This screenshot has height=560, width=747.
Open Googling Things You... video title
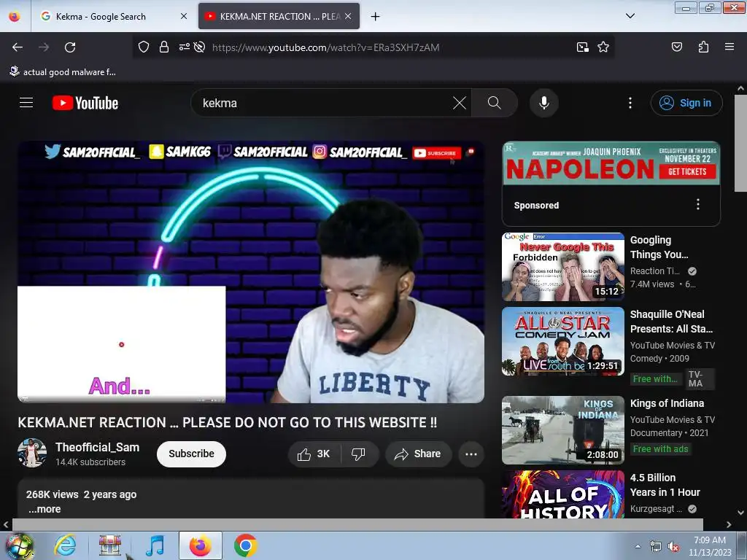[659, 247]
